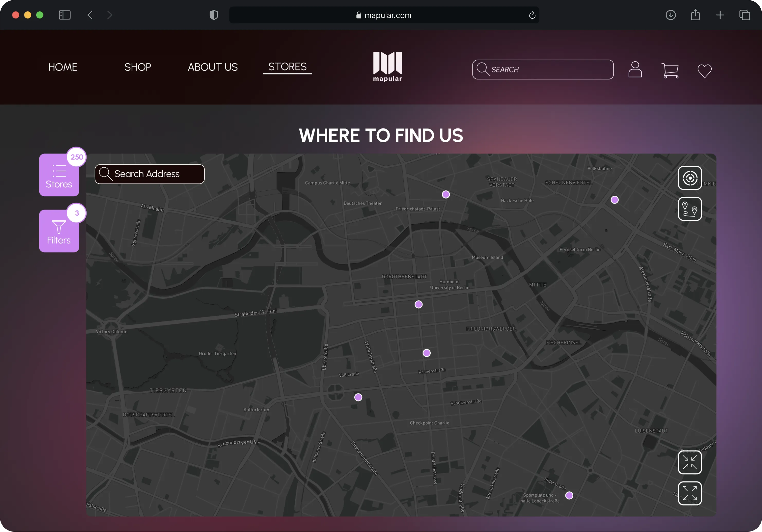Click the Safari share icon

pos(696,15)
